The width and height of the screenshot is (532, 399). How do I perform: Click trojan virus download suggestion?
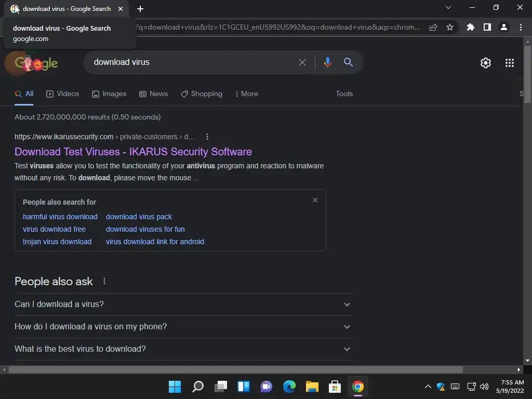click(57, 242)
